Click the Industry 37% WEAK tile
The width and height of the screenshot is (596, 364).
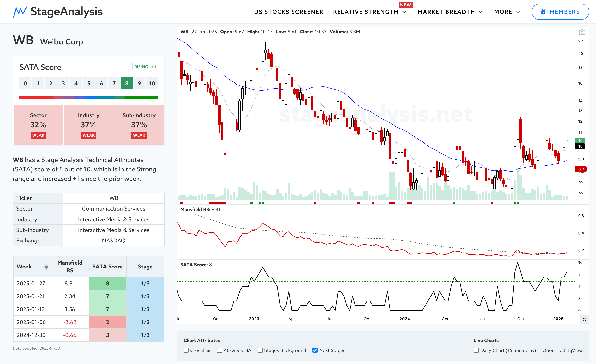89,125
